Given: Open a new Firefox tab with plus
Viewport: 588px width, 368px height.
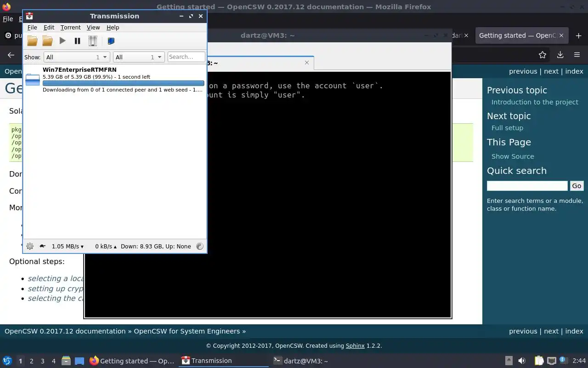Looking at the screenshot, I should [x=578, y=35].
